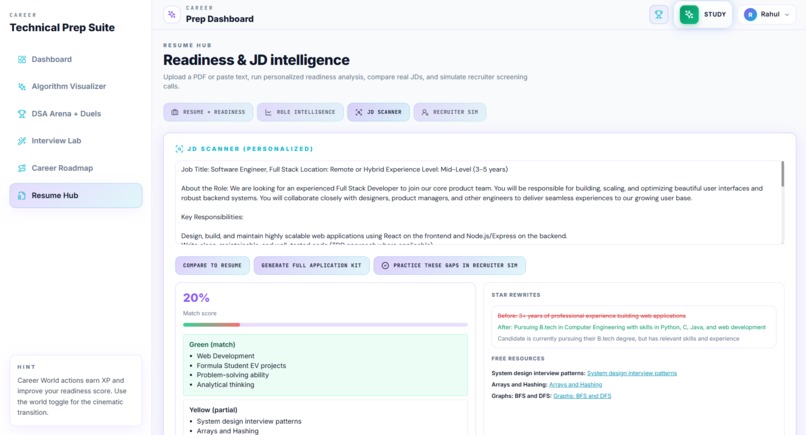The height and width of the screenshot is (435, 806).
Task: Click inside the job description text area
Action: point(478,203)
